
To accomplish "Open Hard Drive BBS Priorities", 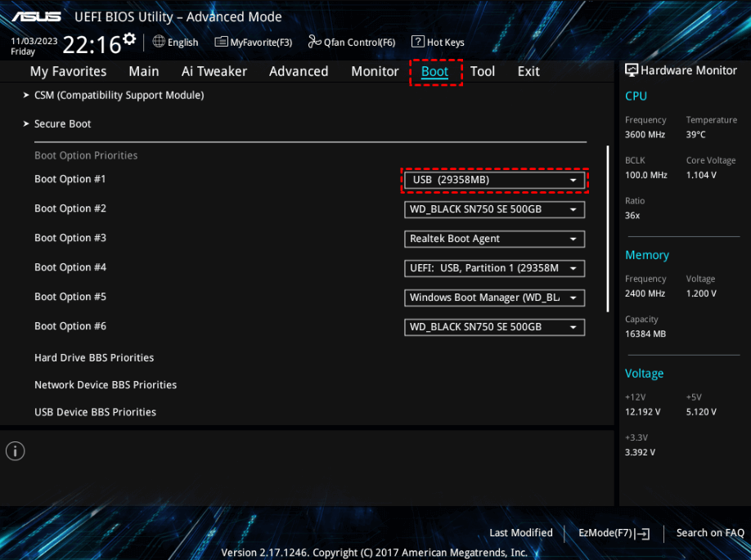I will (x=94, y=357).
